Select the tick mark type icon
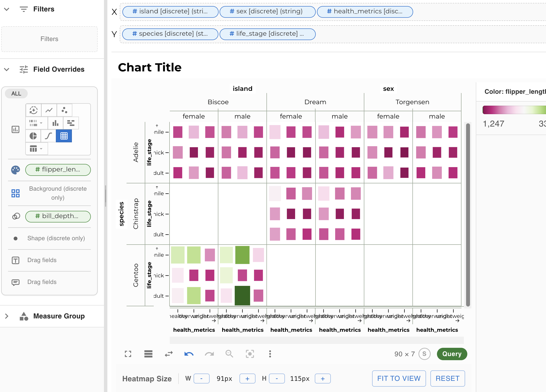Screen dimensions: 546x392 33,123
